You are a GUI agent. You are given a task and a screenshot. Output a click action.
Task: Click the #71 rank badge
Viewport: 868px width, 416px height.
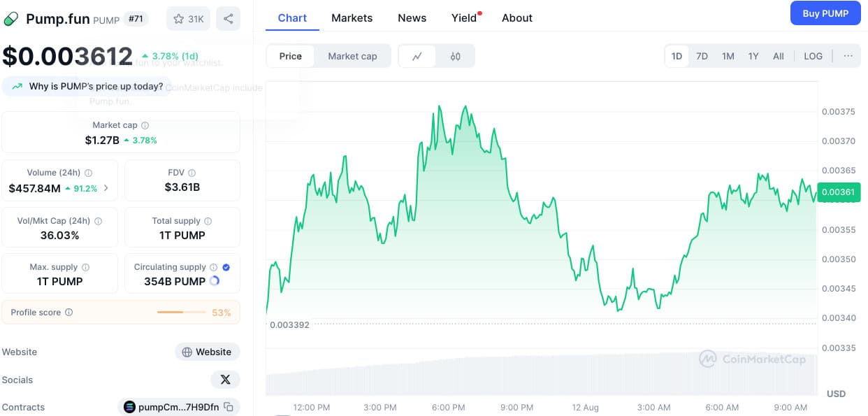[136, 19]
